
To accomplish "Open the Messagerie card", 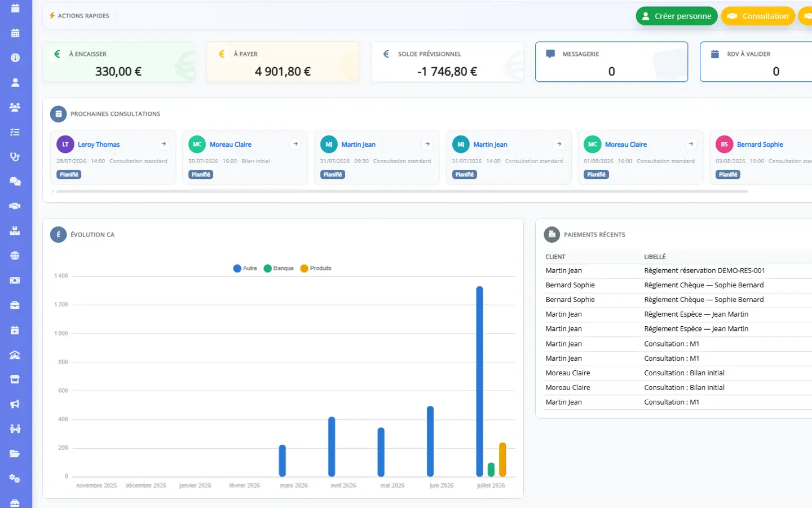I will 611,62.
